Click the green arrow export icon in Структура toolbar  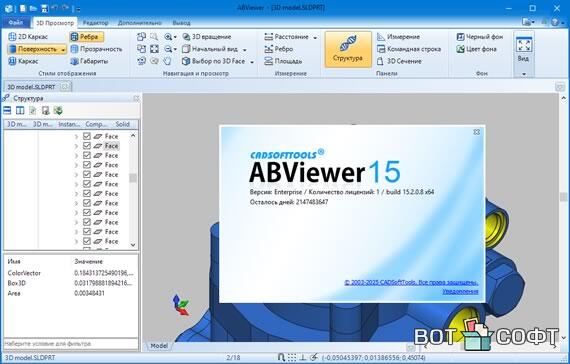click(58, 110)
